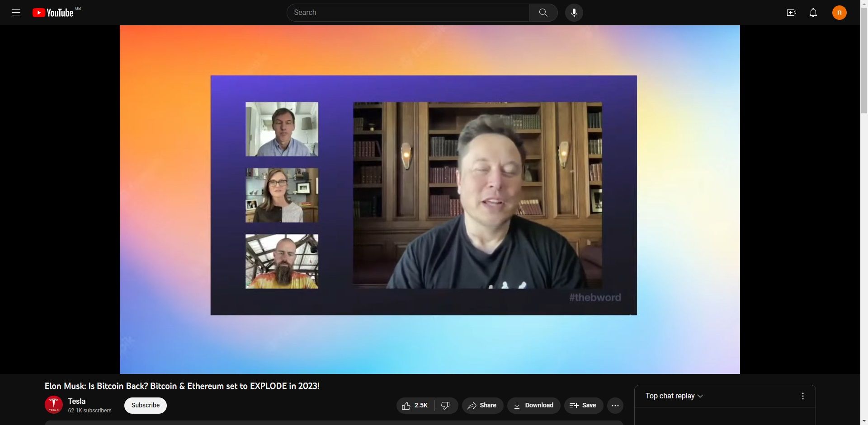Share the video
868x425 pixels.
tap(482, 406)
